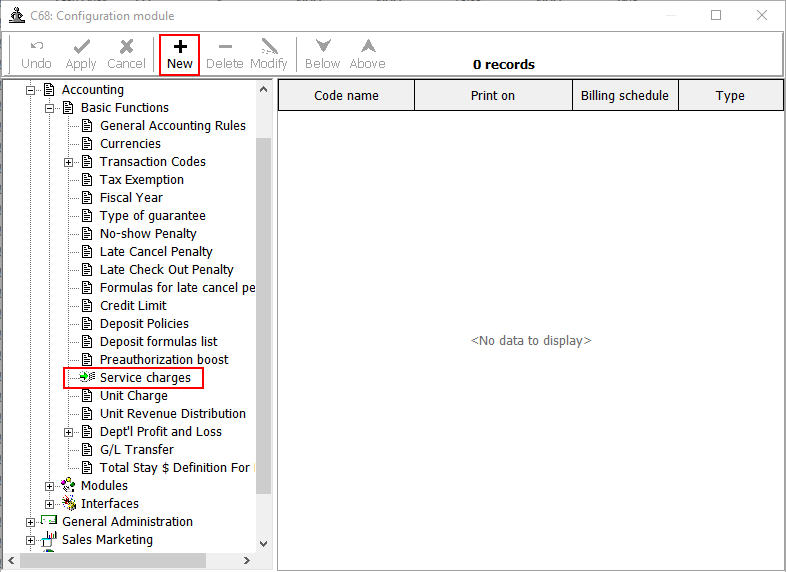Click the Above arrow toolbar icon

367,46
